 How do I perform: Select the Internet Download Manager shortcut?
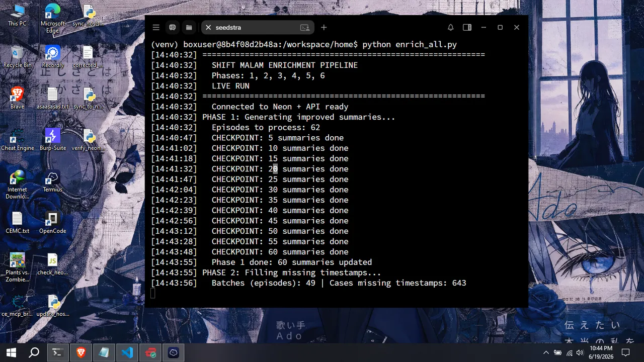17,185
